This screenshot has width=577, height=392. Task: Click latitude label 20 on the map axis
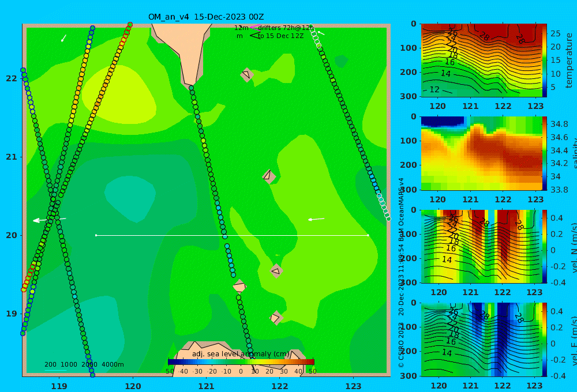click(12, 235)
